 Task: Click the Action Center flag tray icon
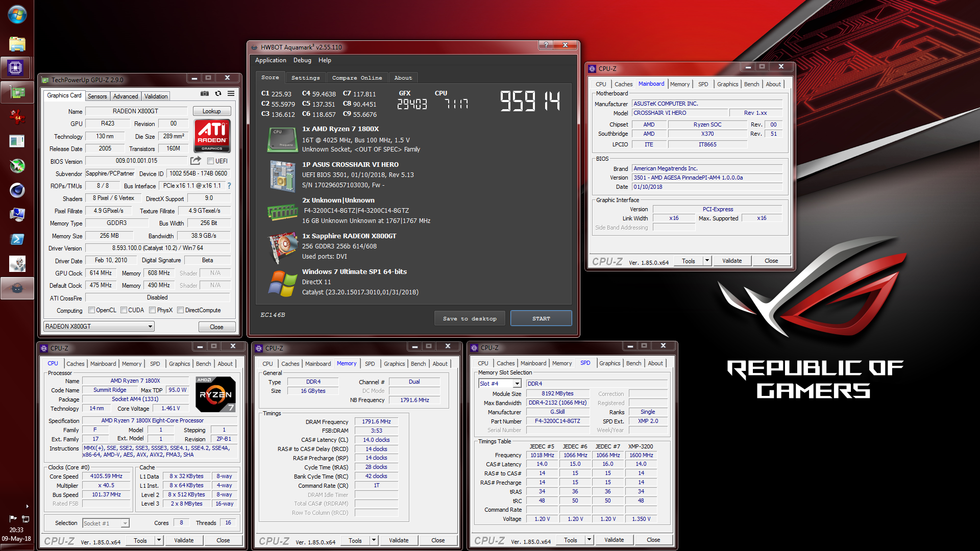(13, 518)
